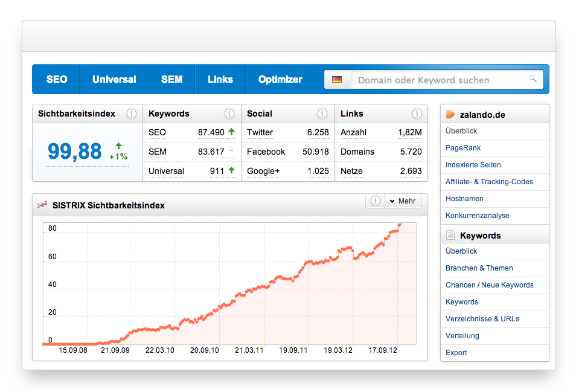Expand the Mehr dropdown menu

pos(403,201)
